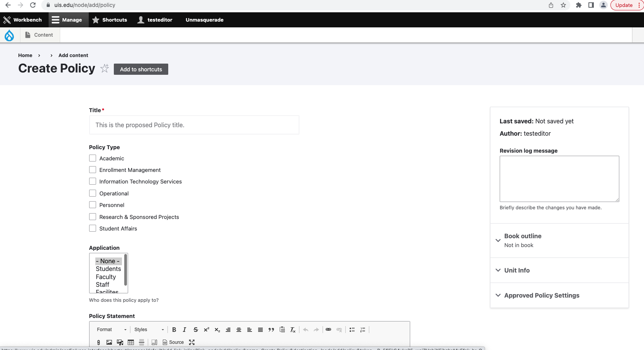
Task: Redo the last editor action
Action: tap(316, 330)
